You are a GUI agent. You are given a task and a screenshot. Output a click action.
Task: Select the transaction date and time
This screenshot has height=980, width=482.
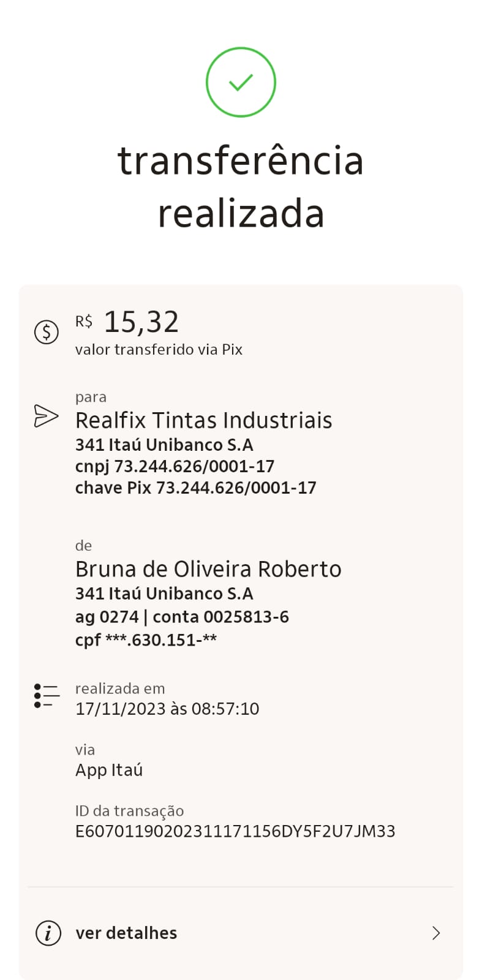(167, 709)
